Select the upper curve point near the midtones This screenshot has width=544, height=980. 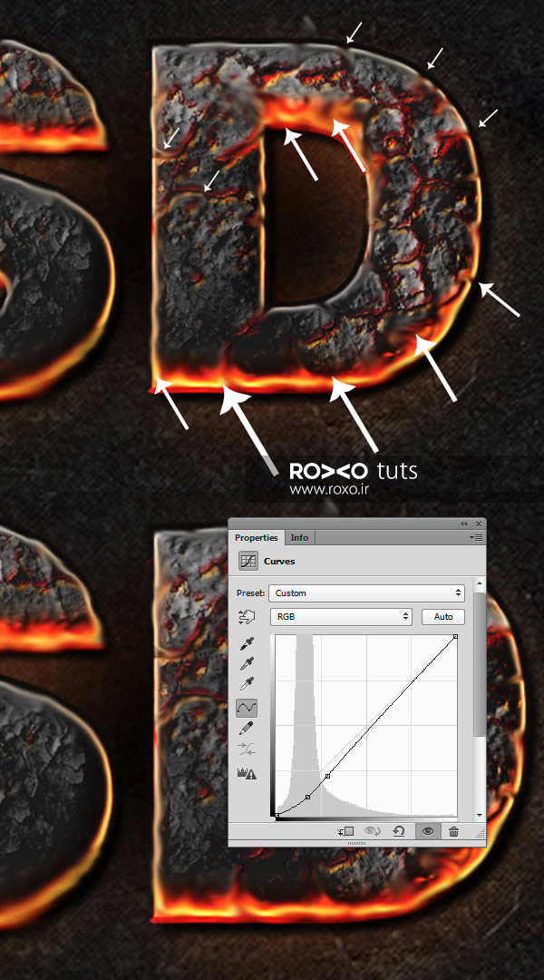(x=328, y=776)
